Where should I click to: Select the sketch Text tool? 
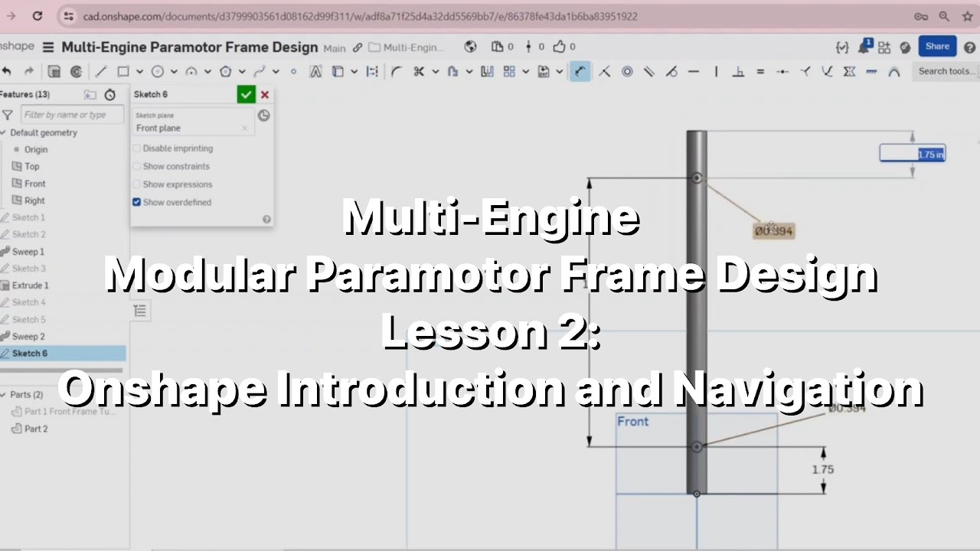pos(315,71)
